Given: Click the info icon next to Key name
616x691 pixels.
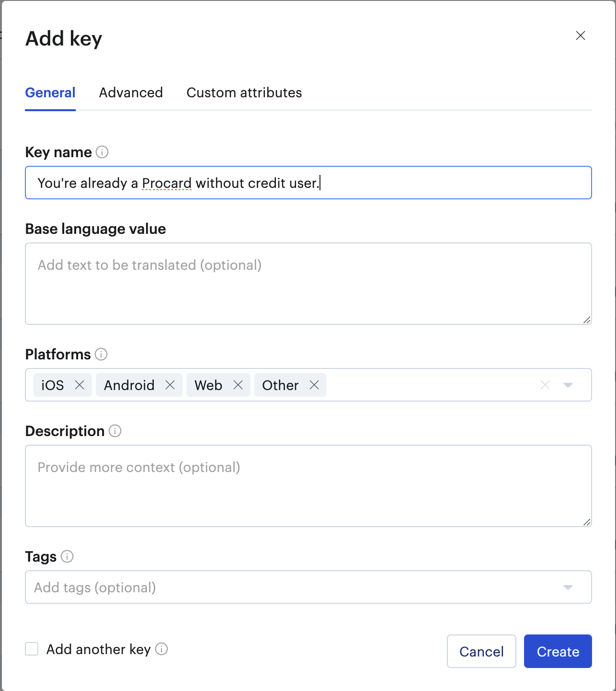Looking at the screenshot, I should click(102, 152).
